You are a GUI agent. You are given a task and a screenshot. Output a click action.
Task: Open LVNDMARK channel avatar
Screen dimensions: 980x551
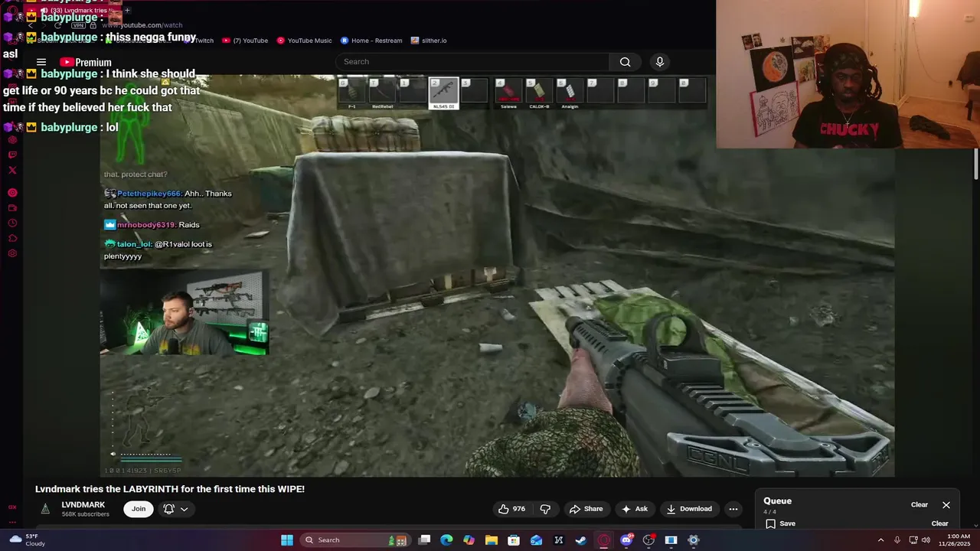45,509
